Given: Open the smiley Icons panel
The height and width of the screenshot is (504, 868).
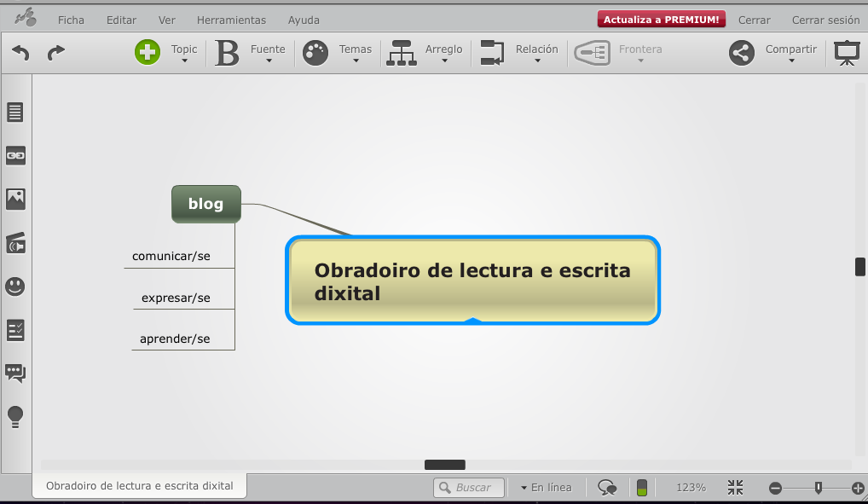Looking at the screenshot, I should click(x=15, y=287).
